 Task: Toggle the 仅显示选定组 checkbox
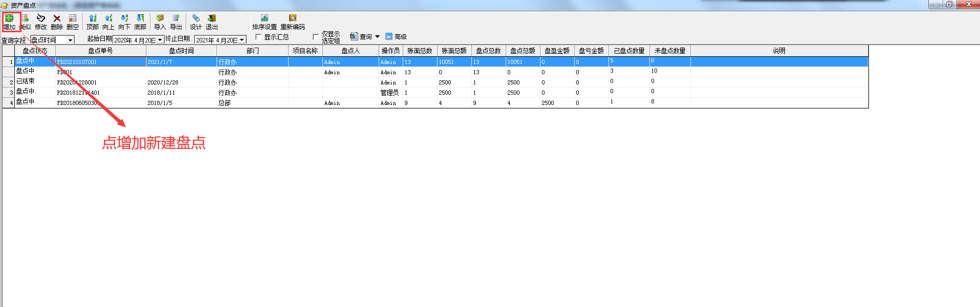(x=316, y=37)
